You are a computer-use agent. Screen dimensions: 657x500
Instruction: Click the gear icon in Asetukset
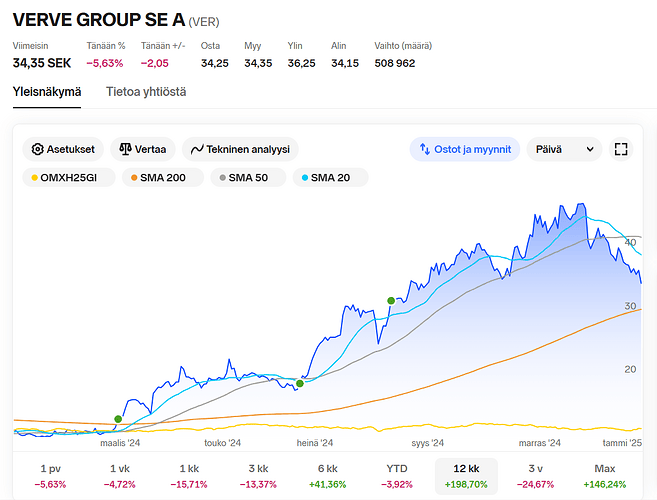(x=37, y=149)
